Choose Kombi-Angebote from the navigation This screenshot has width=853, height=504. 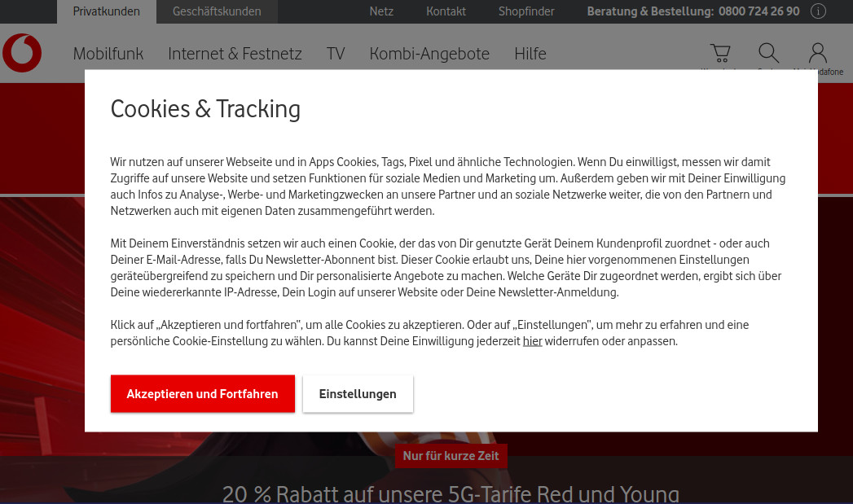tap(429, 54)
